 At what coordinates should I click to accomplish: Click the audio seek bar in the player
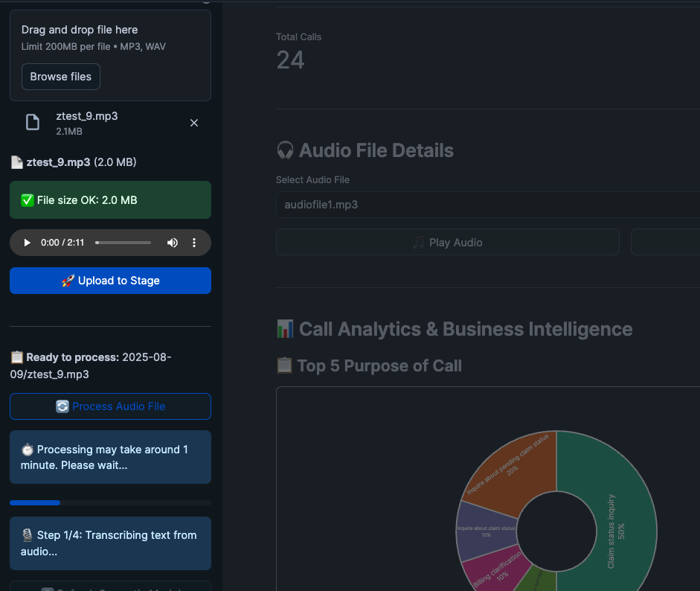[x=123, y=243]
